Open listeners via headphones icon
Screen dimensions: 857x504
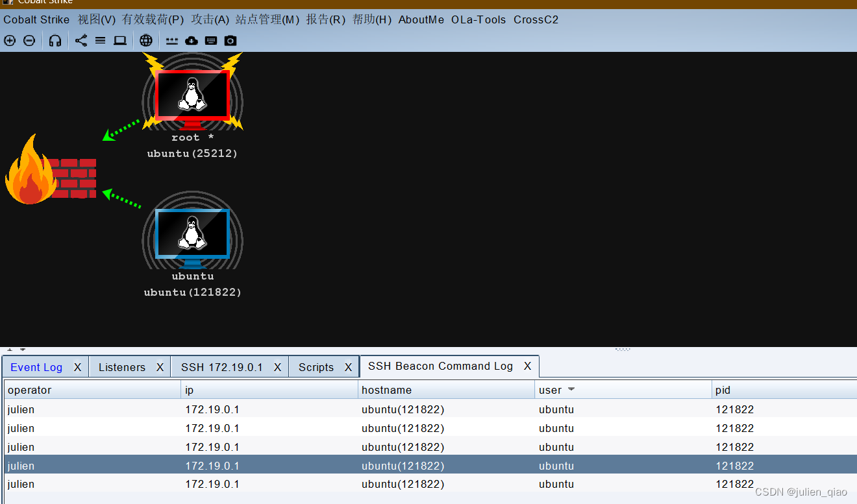(55, 40)
